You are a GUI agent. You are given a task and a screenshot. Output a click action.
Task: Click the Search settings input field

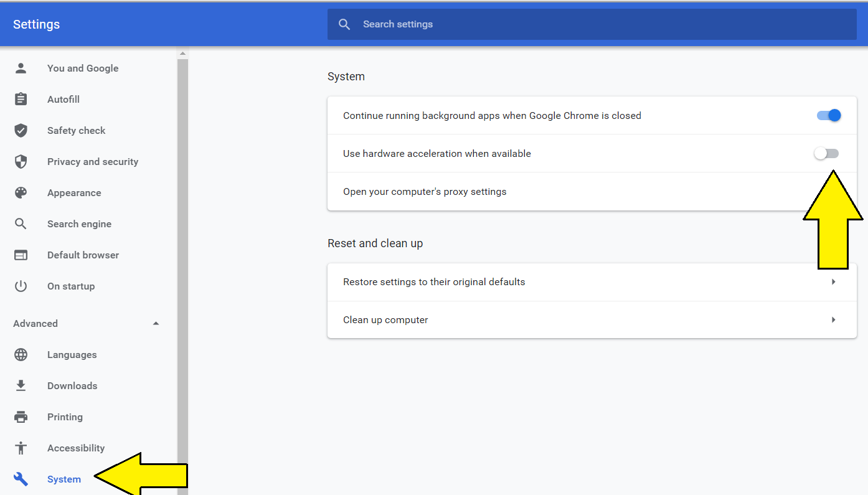tap(592, 24)
